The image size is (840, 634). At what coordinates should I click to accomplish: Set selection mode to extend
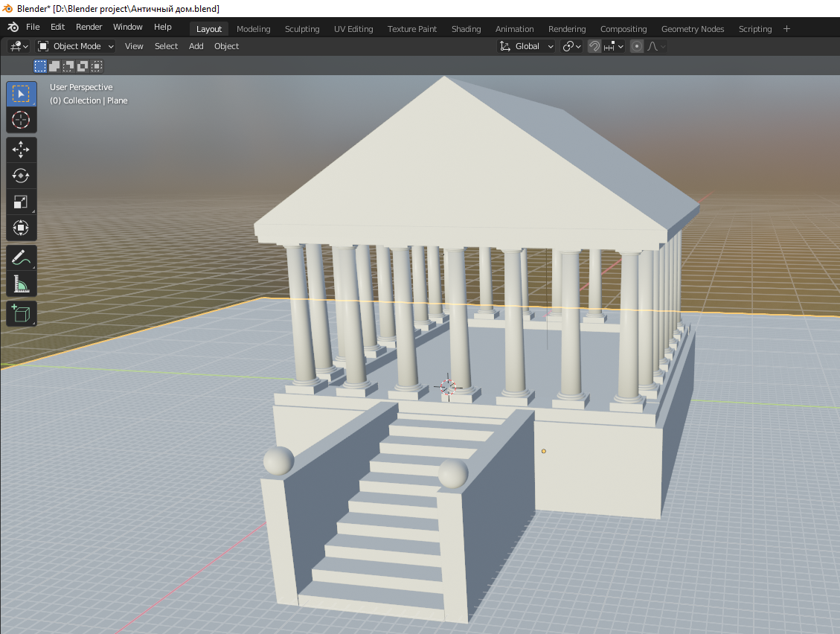(54, 66)
